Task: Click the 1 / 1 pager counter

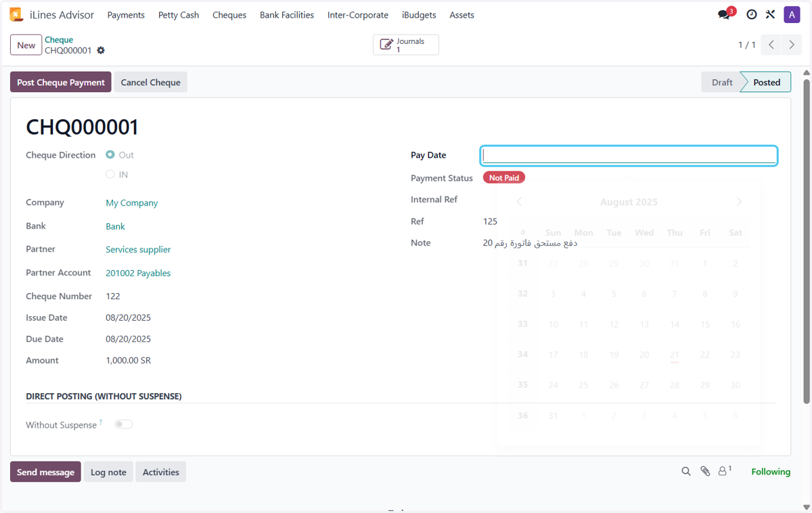Action: coord(747,45)
